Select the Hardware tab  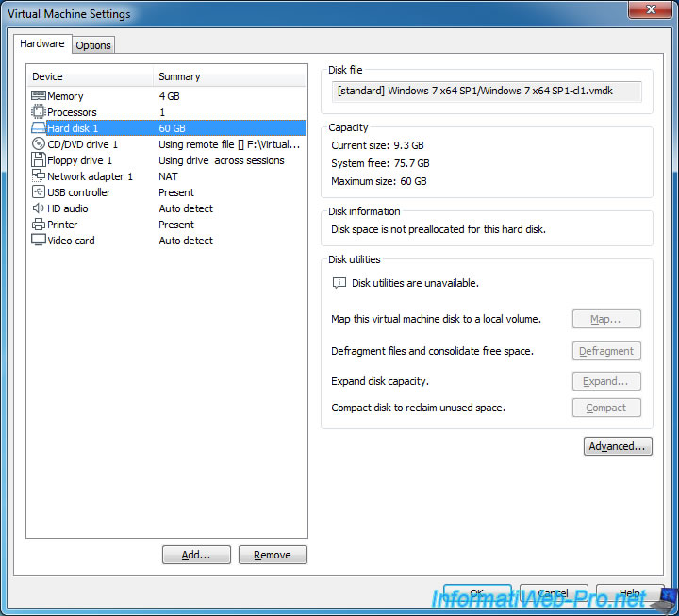(x=42, y=44)
